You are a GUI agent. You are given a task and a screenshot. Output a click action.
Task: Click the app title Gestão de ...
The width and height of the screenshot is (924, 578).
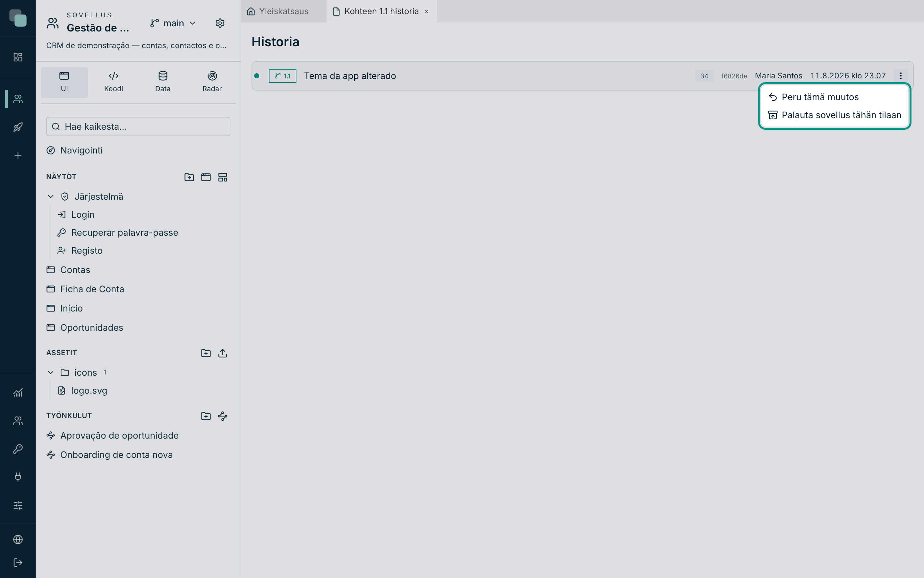tap(98, 28)
